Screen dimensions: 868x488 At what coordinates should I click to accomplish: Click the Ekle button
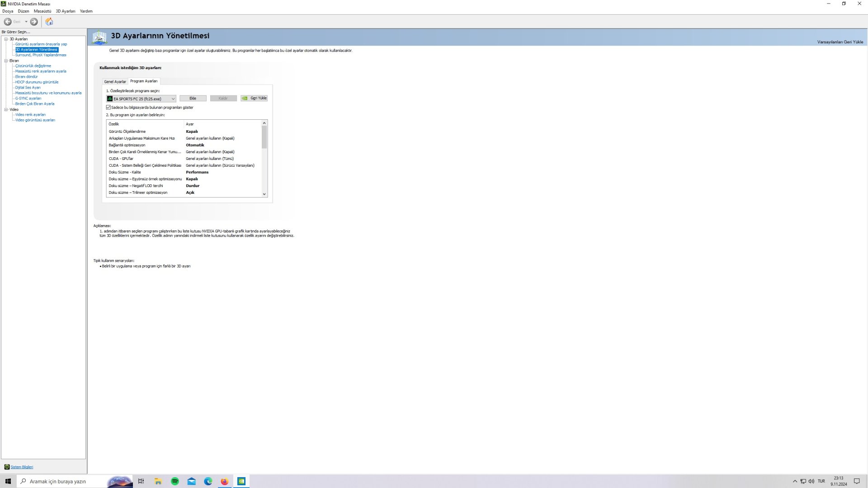coord(193,98)
